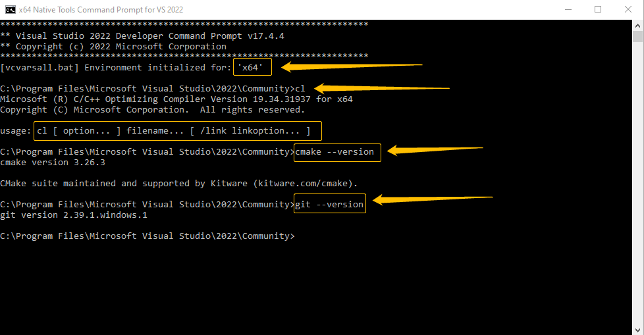644x335 pixels.
Task: Click the text '[vcvarsall.bat] Environment initialized for:'
Action: coord(116,67)
